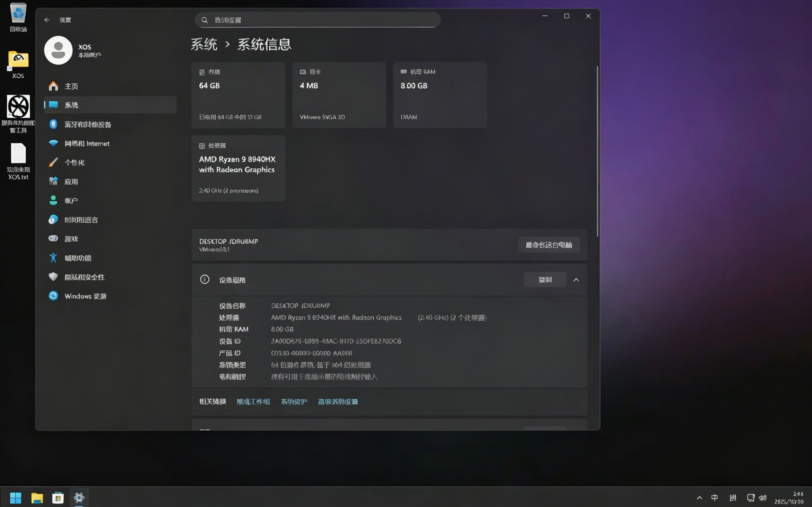Viewport: 812px width, 507px height.
Task: Click the 笔和触控 value text
Action: point(324,377)
